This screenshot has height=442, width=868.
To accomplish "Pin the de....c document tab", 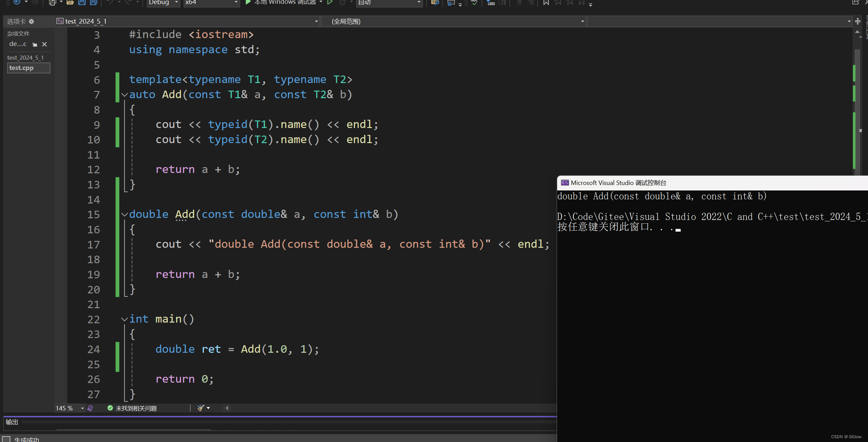I will click(35, 44).
